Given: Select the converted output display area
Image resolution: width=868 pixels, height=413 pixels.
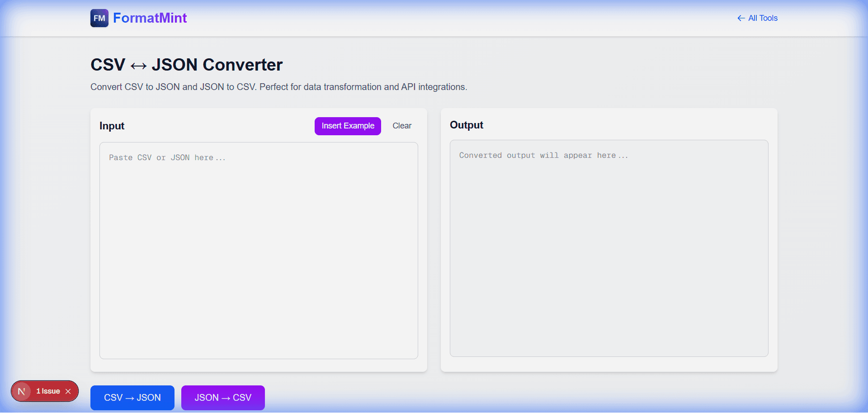Looking at the screenshot, I should point(609,249).
